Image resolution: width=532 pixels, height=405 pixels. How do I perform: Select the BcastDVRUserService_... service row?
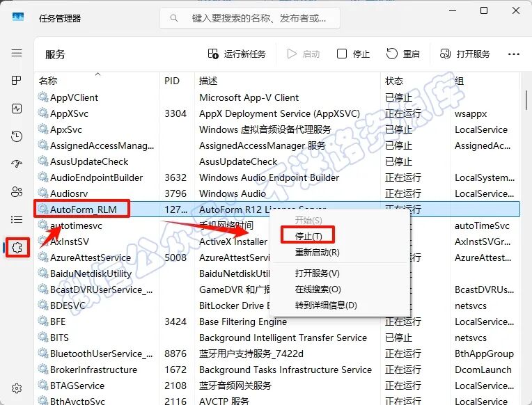(277, 289)
